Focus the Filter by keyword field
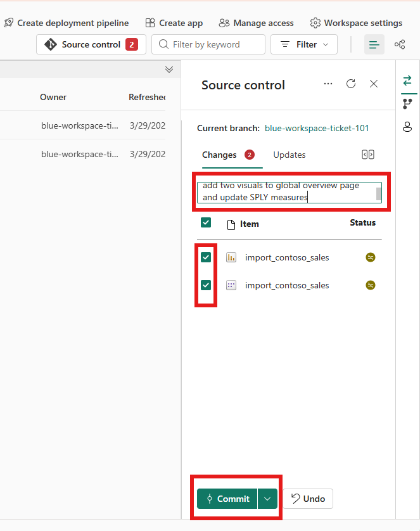This screenshot has height=531, width=420. (208, 44)
